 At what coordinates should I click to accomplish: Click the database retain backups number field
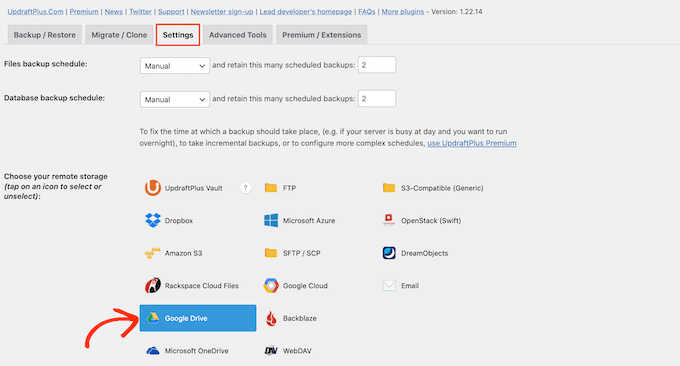point(377,98)
